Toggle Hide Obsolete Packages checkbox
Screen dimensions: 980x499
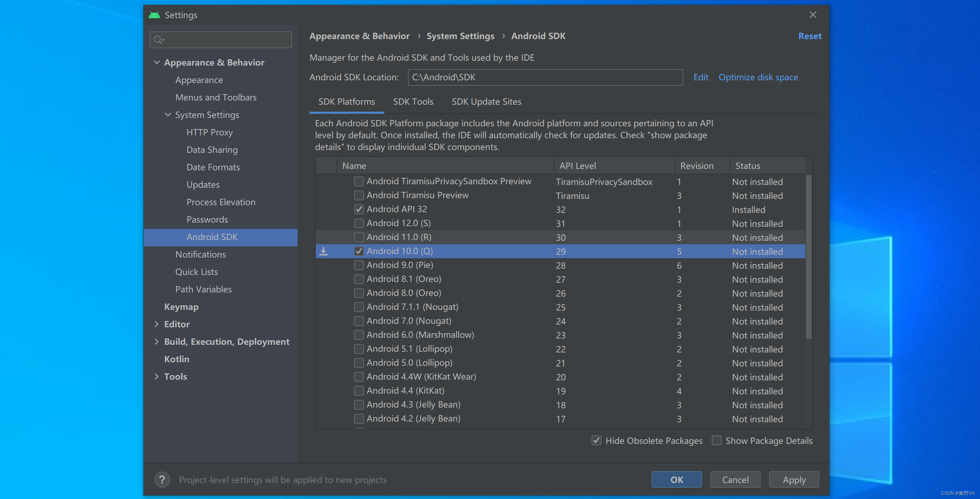[x=597, y=440]
